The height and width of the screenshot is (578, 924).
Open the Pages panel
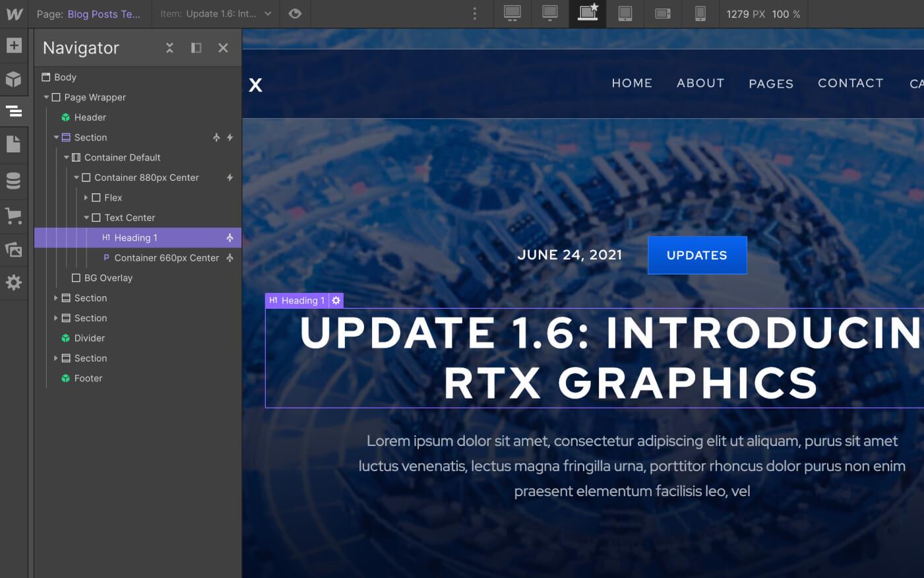tap(14, 144)
